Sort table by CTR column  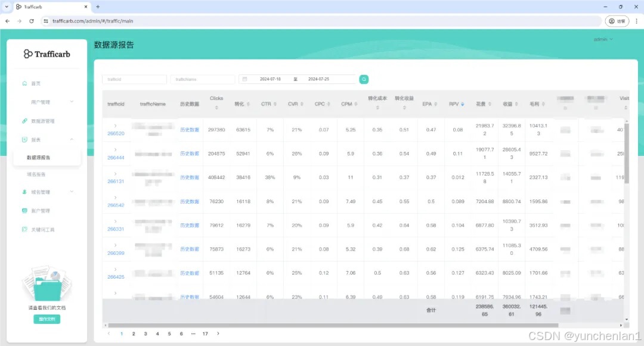(275, 104)
